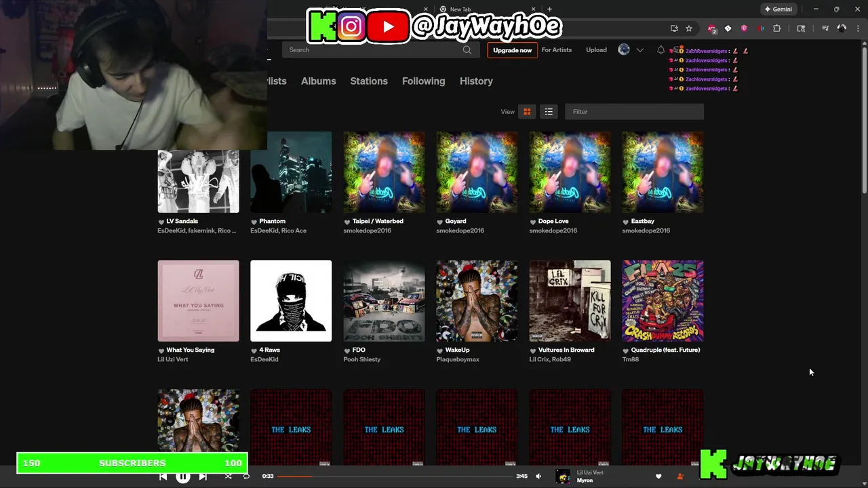Open artist Pooh Shiesty
Image resolution: width=868 pixels, height=488 pixels.
(362, 359)
